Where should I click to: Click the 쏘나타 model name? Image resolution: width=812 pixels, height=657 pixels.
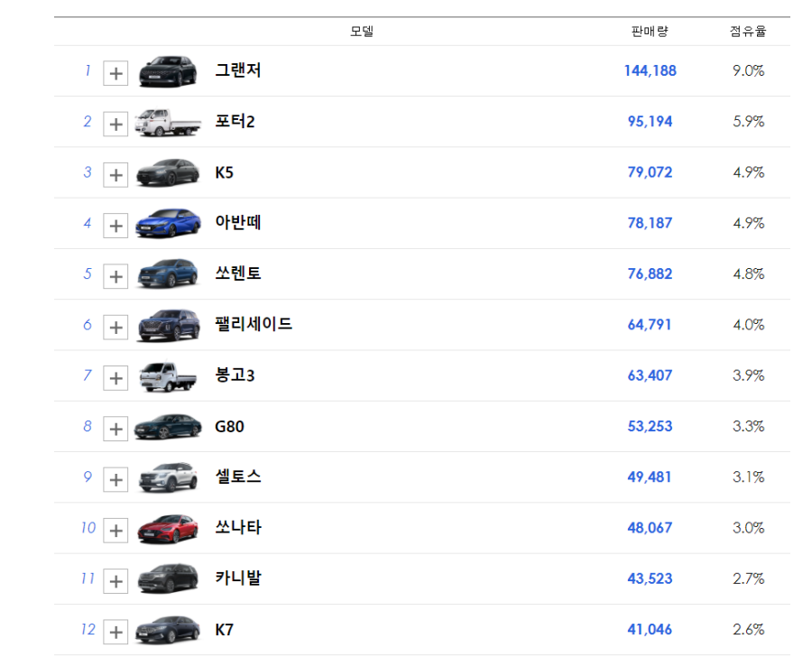(237, 527)
